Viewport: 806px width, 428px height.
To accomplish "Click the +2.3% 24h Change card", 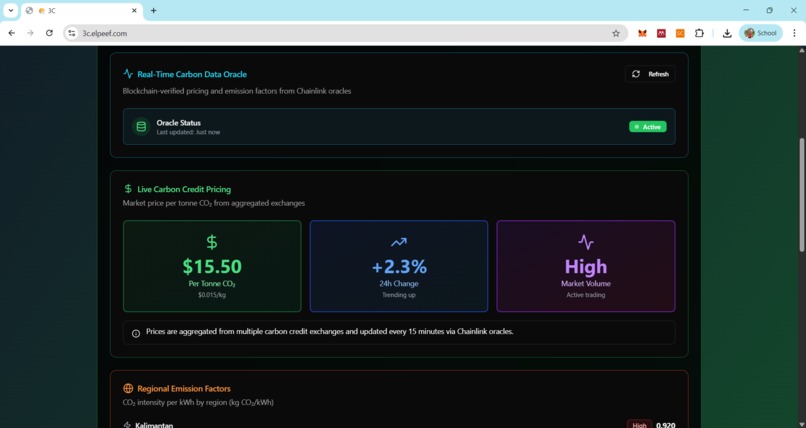I will [x=399, y=266].
